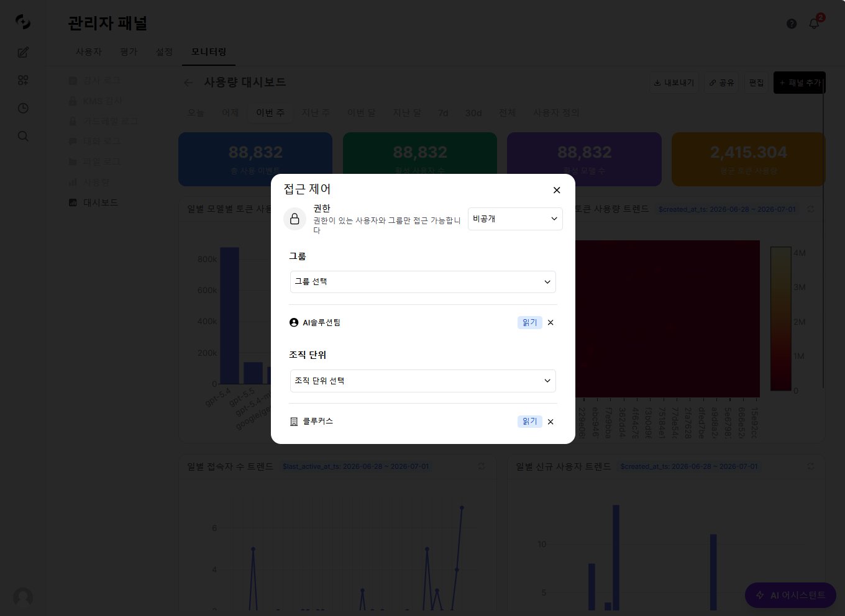Screen dimensions: 845x616
Task: Select 전체 time range
Action: click(x=508, y=112)
